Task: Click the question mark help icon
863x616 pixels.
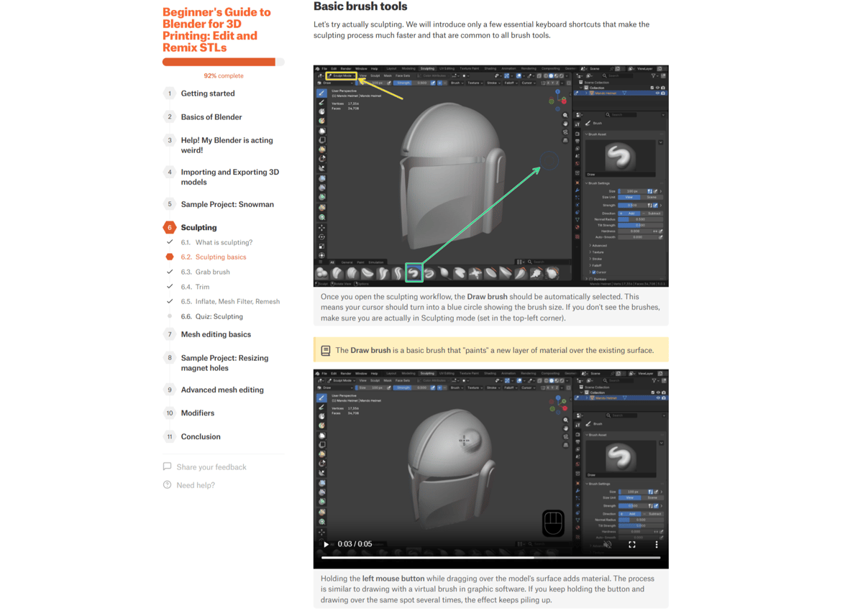Action: (167, 485)
